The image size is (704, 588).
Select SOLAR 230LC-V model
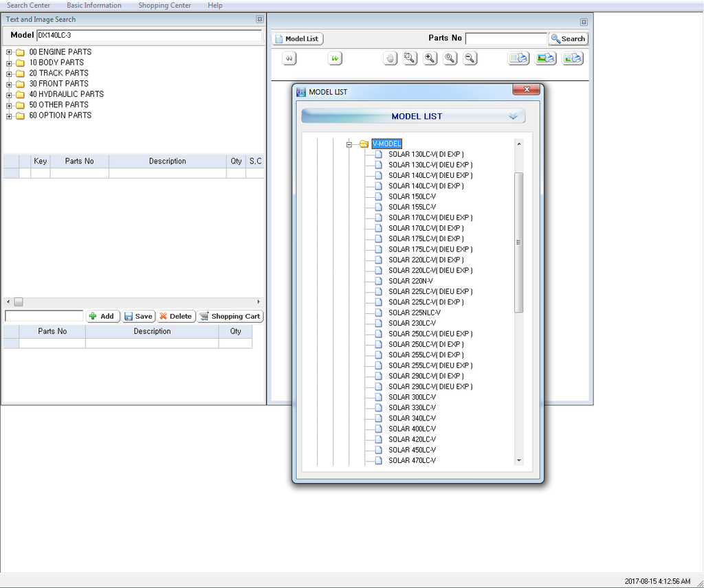(412, 323)
